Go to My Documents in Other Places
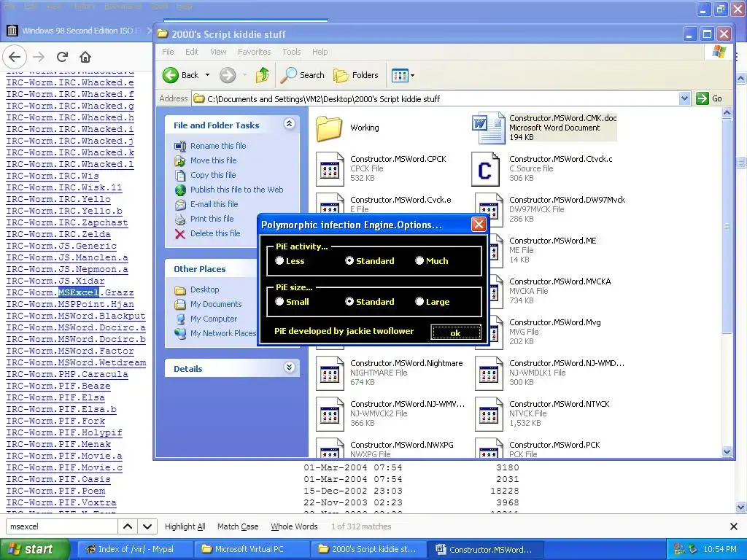 (x=216, y=304)
